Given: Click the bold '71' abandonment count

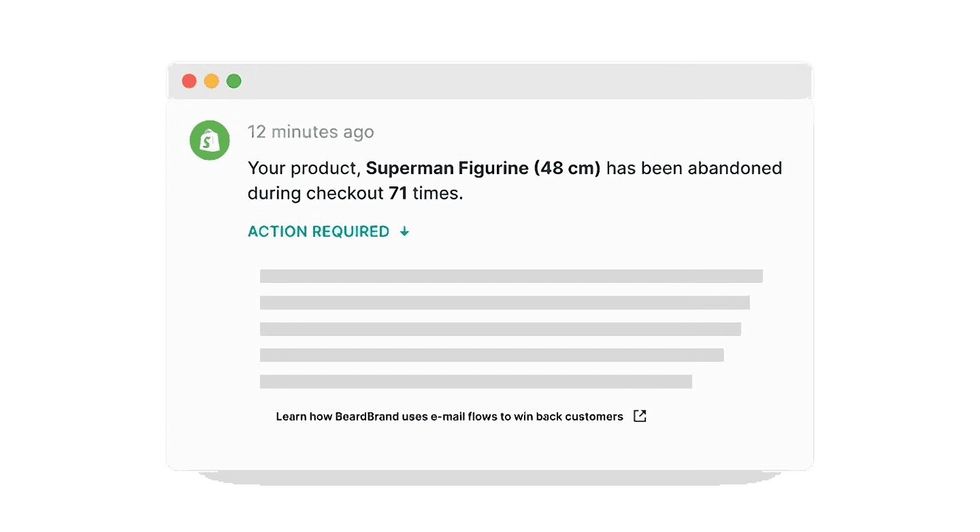Looking at the screenshot, I should [x=397, y=193].
